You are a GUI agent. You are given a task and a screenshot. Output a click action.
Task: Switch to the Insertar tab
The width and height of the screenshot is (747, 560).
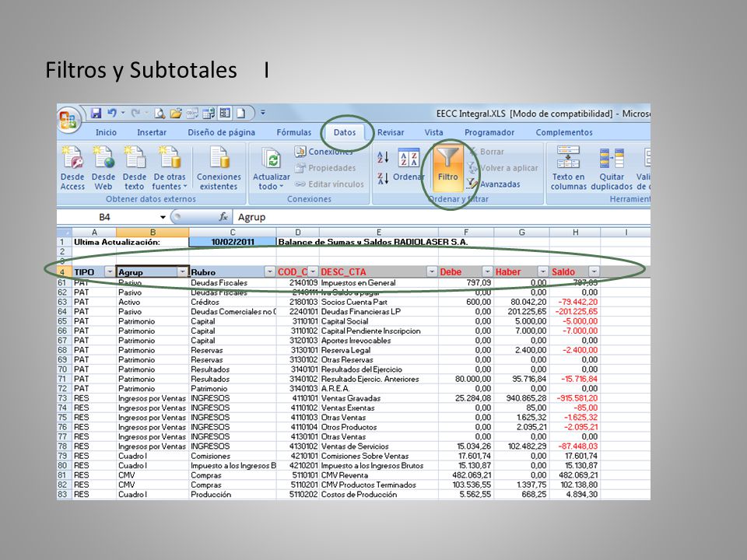[x=152, y=132]
